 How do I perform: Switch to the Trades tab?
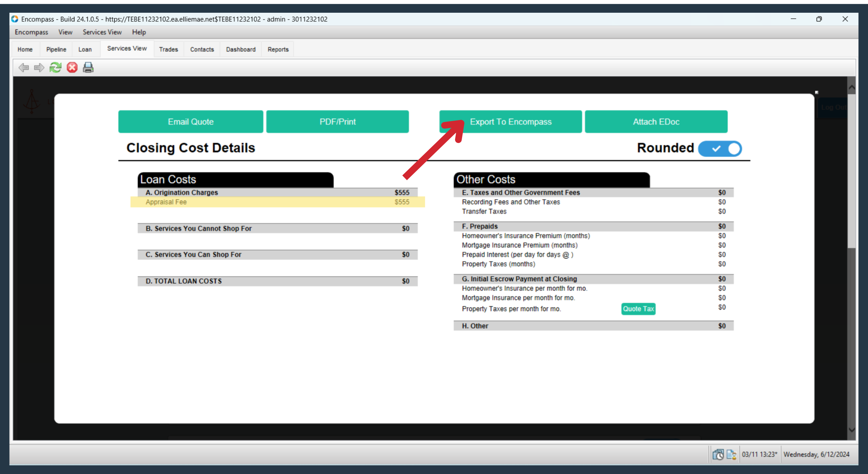coord(168,49)
